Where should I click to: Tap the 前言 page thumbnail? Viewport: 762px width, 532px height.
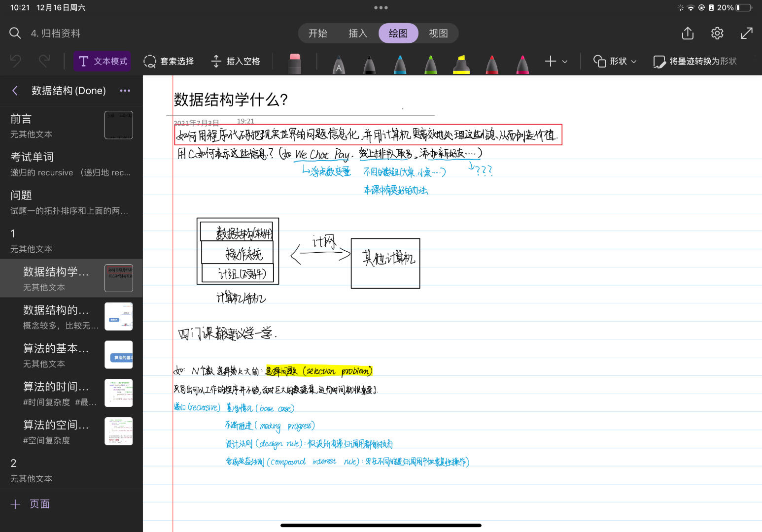click(x=118, y=125)
